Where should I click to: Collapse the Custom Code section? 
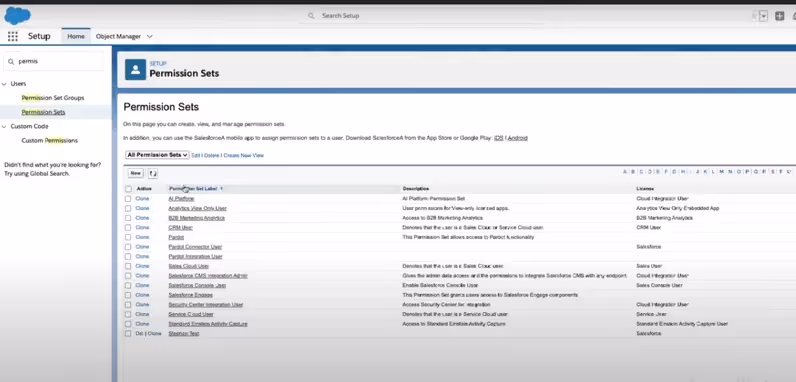click(x=4, y=126)
